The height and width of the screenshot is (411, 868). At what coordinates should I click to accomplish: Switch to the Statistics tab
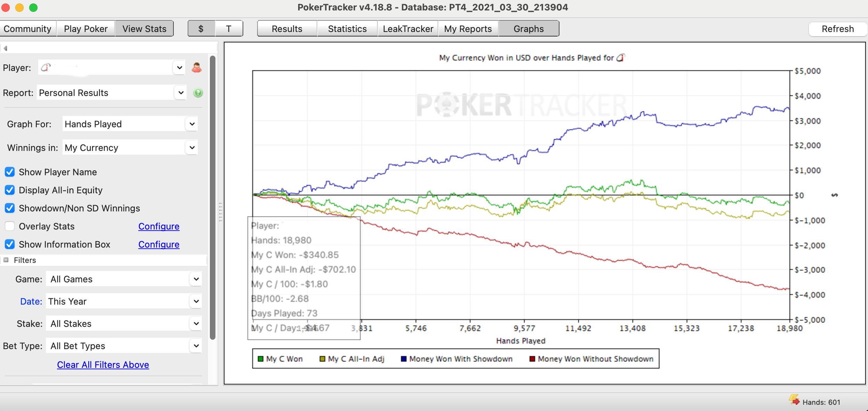(347, 29)
